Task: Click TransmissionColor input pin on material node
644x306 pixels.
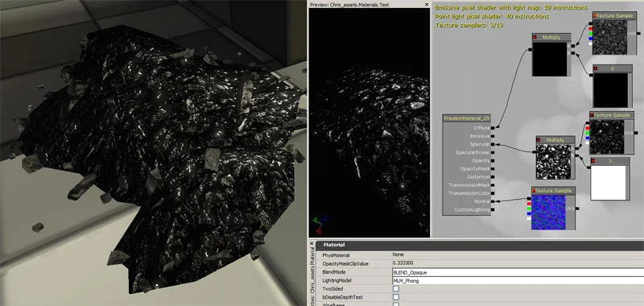Action: pyautogui.click(x=493, y=193)
